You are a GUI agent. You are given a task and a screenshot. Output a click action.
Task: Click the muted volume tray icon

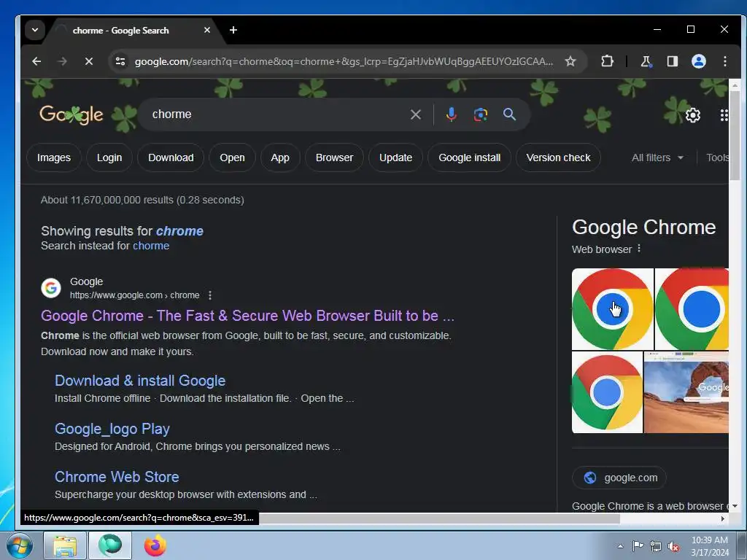(673, 547)
